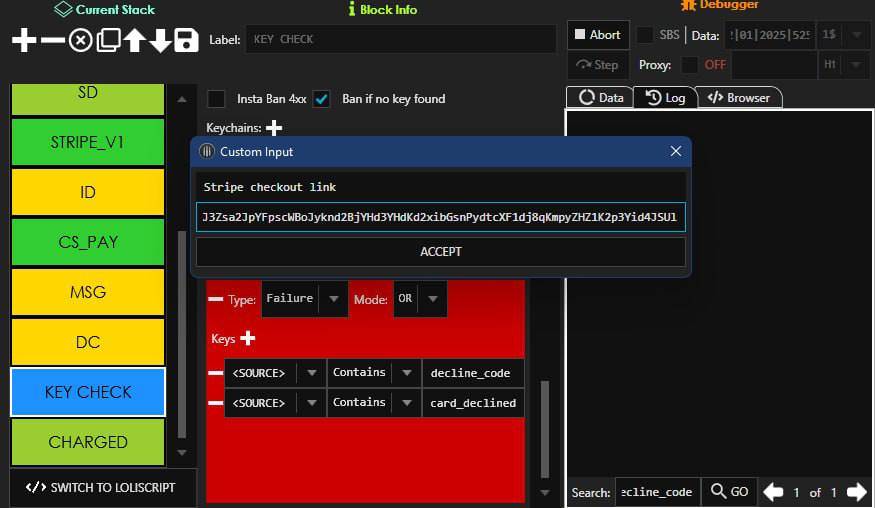Remove the Failure keychain with minus icon

coord(215,299)
